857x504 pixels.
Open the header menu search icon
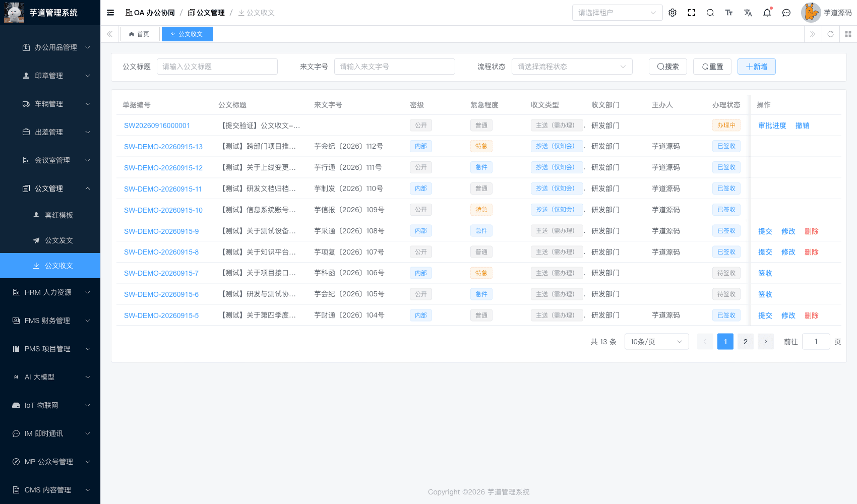(x=710, y=13)
